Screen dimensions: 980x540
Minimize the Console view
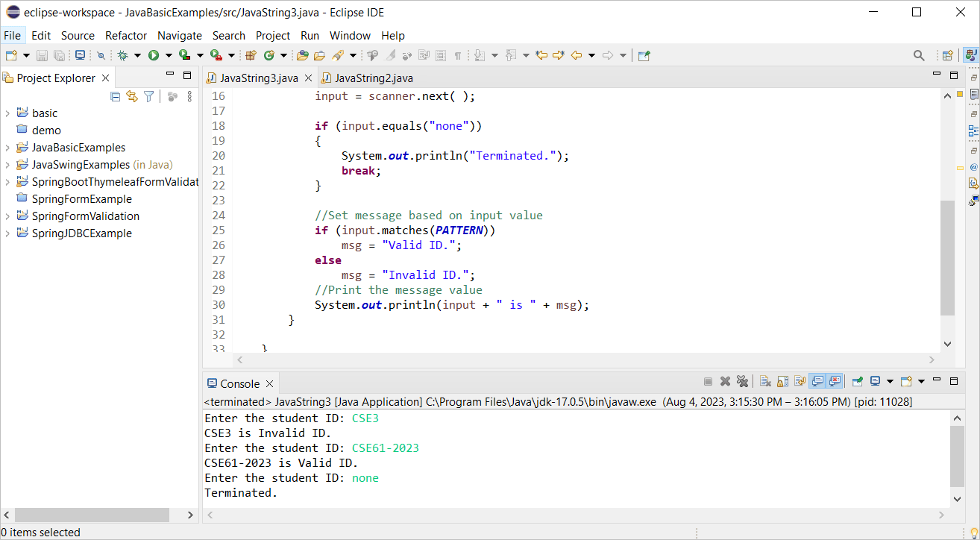click(x=937, y=381)
